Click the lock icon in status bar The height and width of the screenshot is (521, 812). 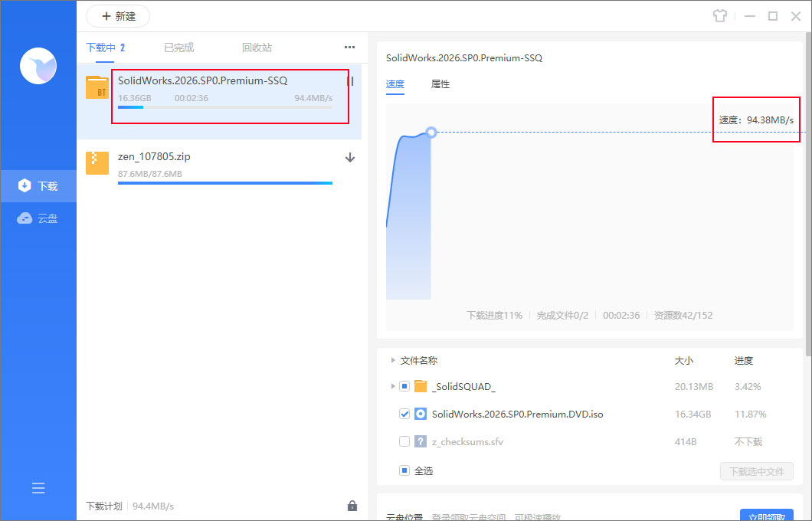click(x=352, y=506)
